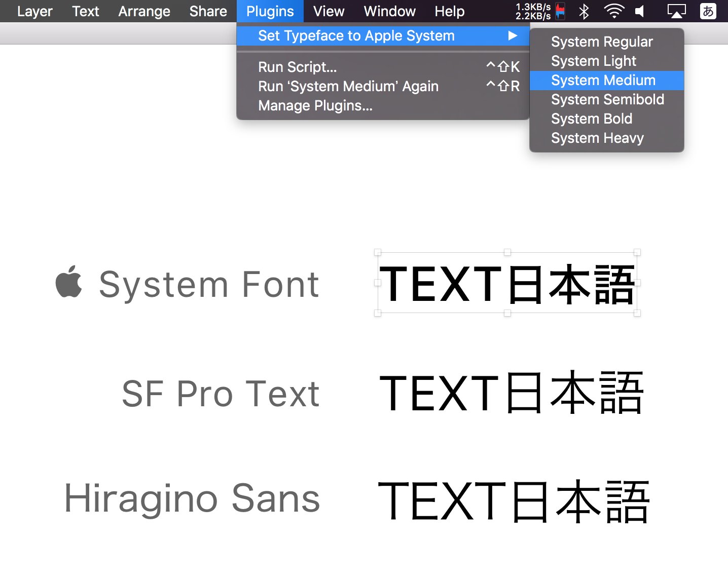728x580 pixels.
Task: Select TEXT日本語 sample beside SF Pro Text
Action: (x=512, y=392)
